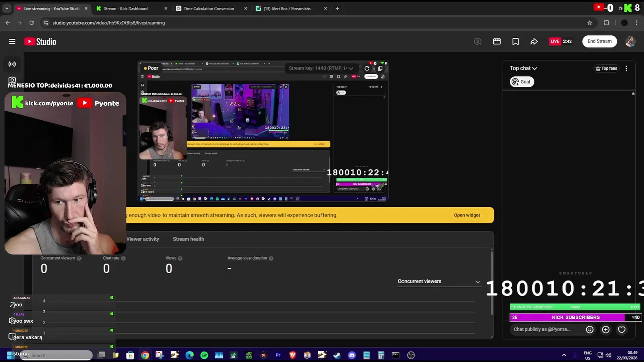Open the volume control in system tray
The width and height of the screenshot is (644, 362).
[x=608, y=355]
